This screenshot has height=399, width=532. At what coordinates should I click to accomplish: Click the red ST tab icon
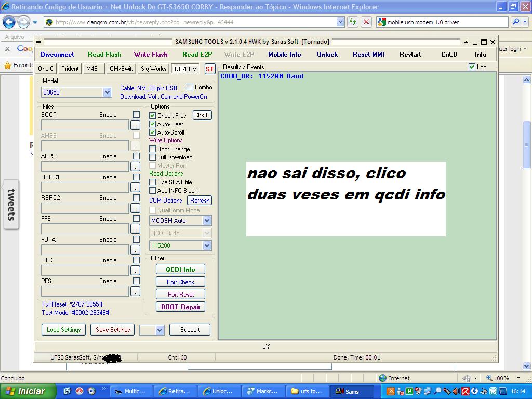tap(210, 69)
